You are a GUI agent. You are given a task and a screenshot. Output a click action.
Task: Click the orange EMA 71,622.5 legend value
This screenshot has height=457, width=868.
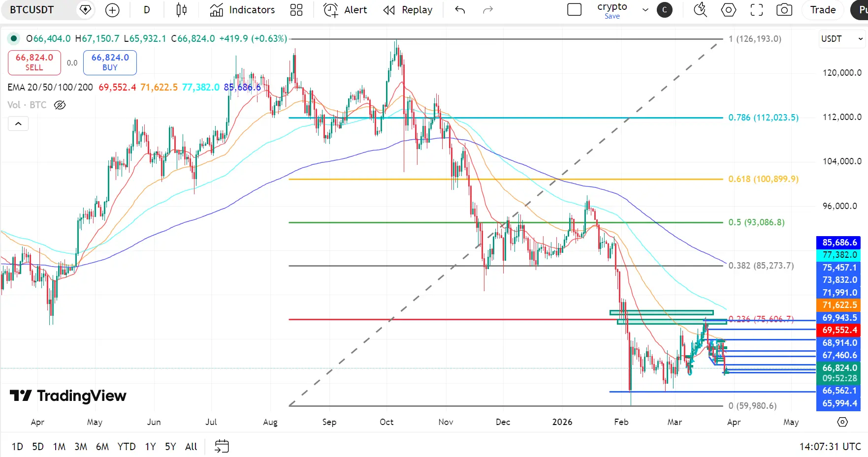pos(159,87)
